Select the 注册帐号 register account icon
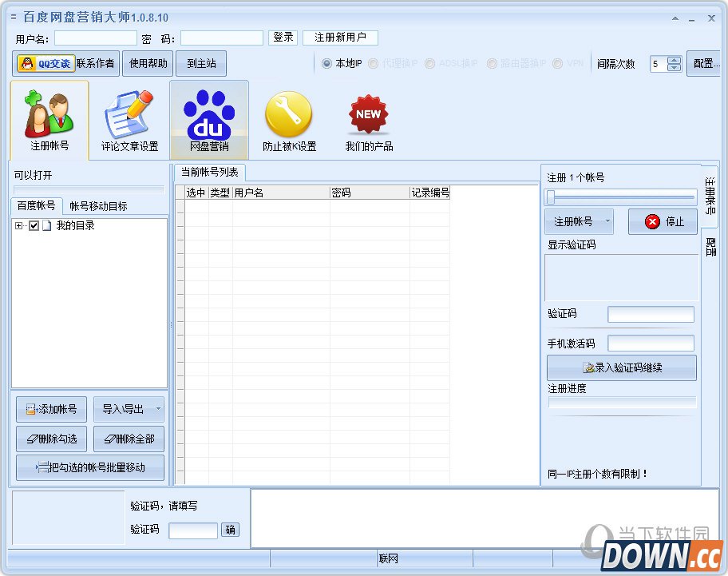The height and width of the screenshot is (576, 728). tap(48, 118)
